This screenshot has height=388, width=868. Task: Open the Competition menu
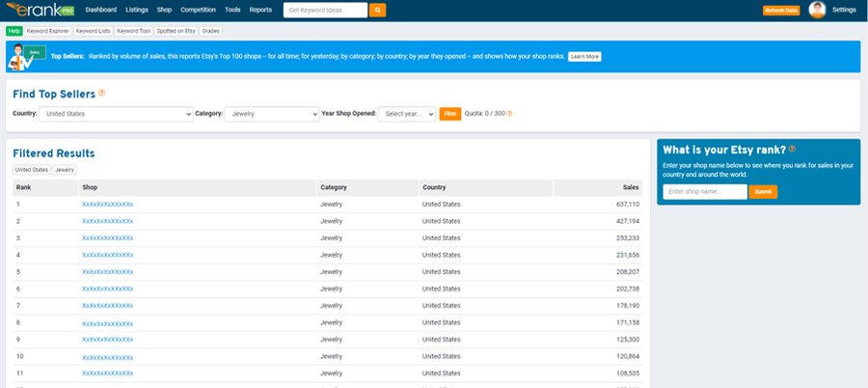pos(198,10)
